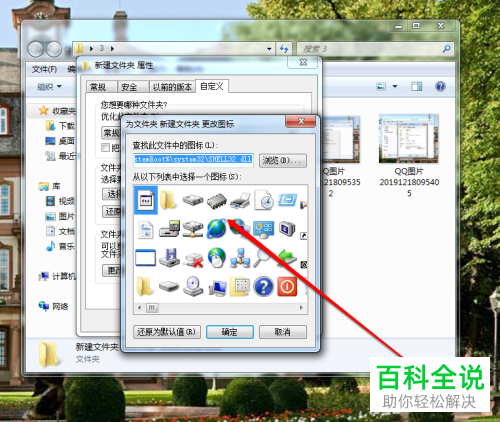Open the 以前的版本 tab

click(172, 87)
